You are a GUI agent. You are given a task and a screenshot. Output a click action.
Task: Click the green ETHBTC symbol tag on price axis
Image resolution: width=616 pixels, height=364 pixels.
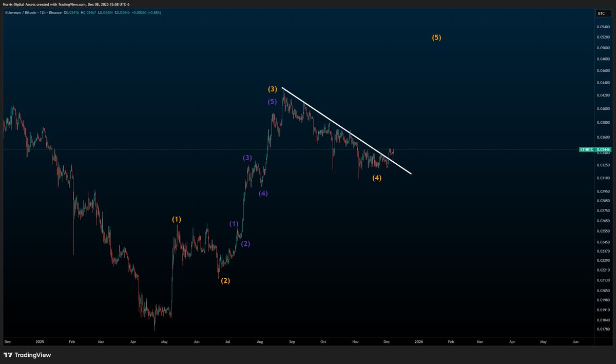(586, 149)
